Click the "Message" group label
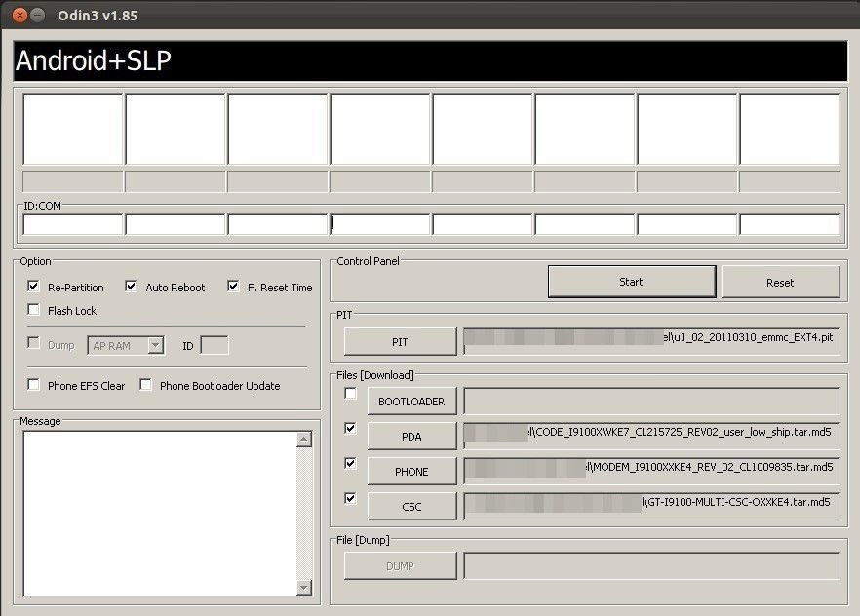The image size is (860, 616). pyautogui.click(x=40, y=421)
